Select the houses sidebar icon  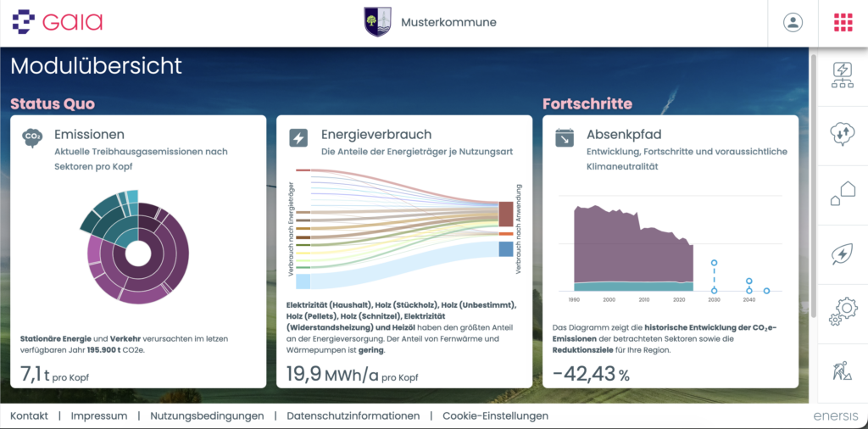tap(843, 193)
